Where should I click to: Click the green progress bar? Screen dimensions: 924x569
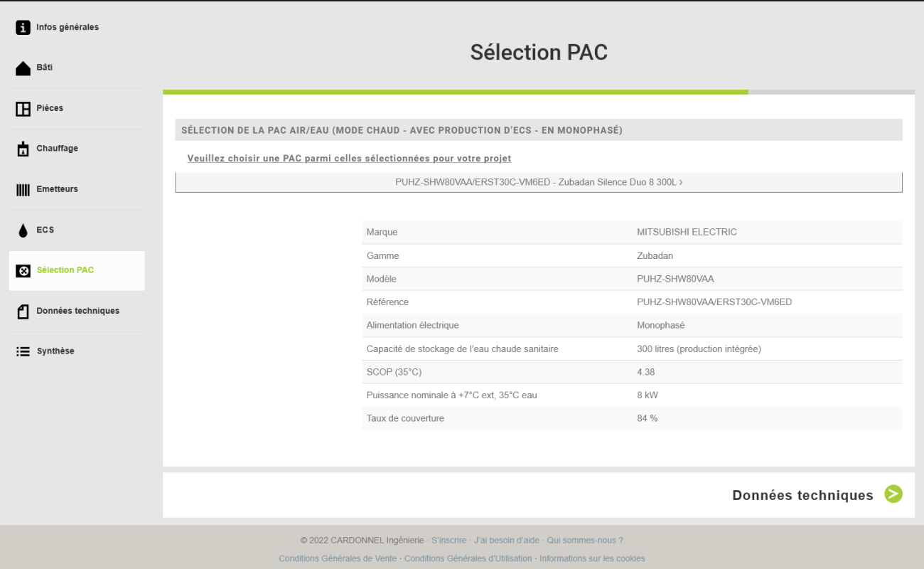[x=455, y=92]
